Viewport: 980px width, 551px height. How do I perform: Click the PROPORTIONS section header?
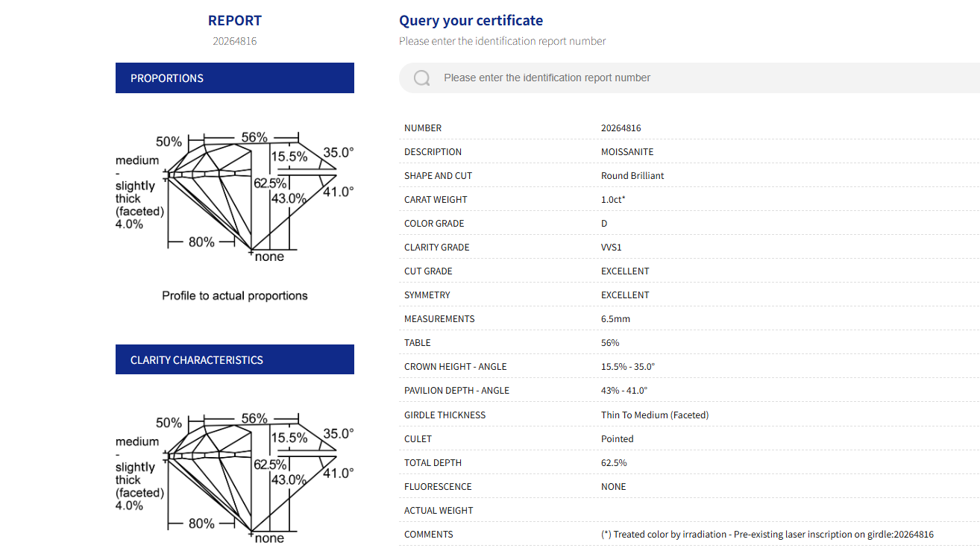click(x=234, y=78)
